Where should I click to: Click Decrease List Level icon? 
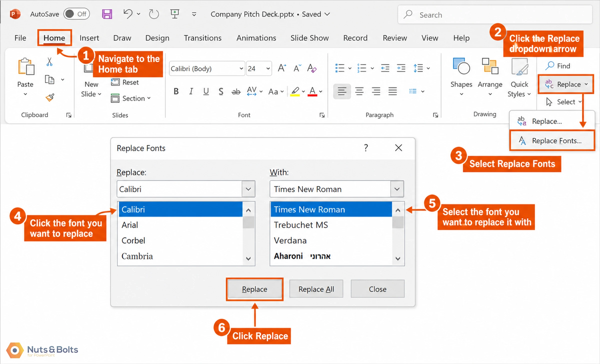coord(385,68)
